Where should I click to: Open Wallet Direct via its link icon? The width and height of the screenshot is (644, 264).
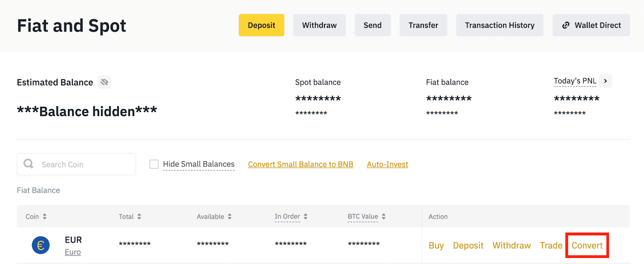coord(566,25)
